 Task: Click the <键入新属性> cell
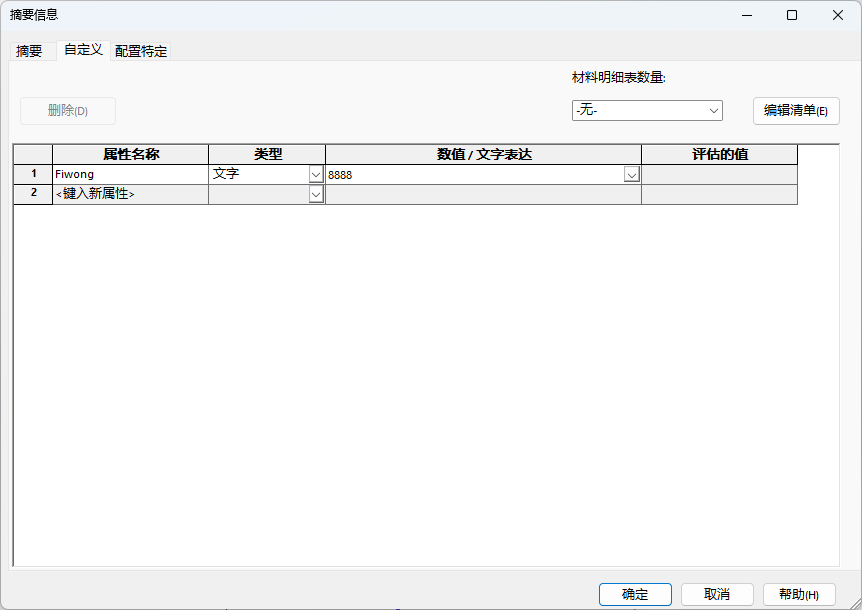(130, 194)
